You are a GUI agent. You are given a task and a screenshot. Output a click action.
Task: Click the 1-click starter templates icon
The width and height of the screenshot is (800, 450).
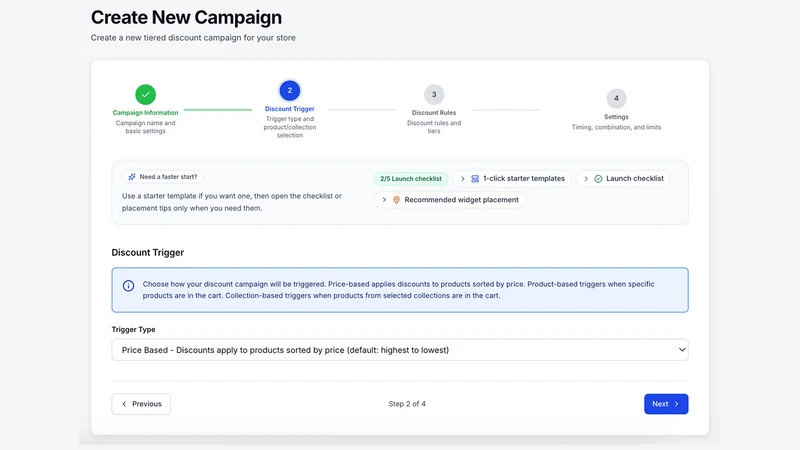(x=475, y=179)
